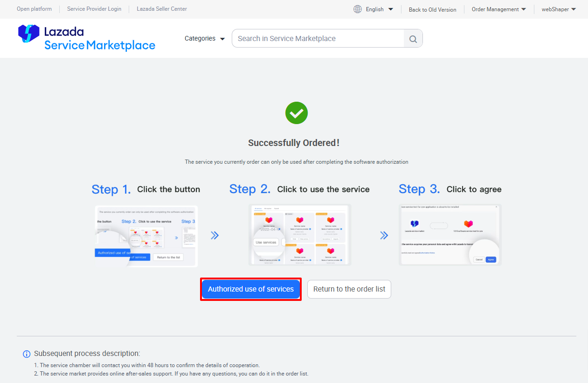Expand the Categories dropdown

(205, 38)
